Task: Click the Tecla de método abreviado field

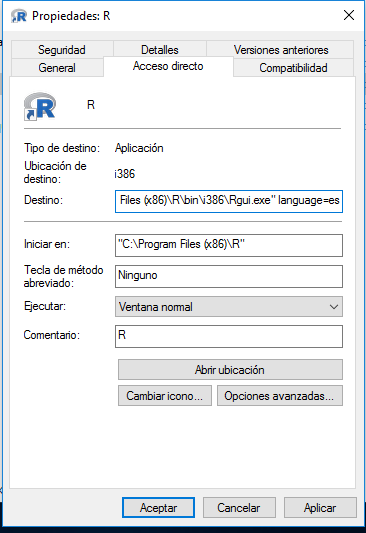Action: (229, 276)
